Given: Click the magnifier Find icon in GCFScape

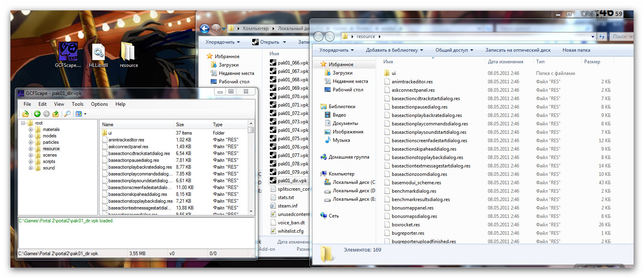Looking at the screenshot, I should point(67,114).
